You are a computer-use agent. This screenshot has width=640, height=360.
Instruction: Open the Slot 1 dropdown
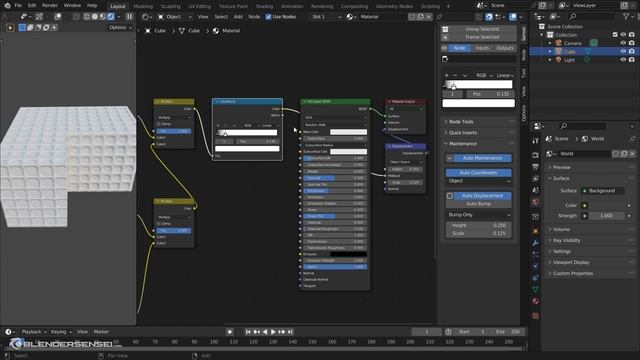[x=326, y=17]
